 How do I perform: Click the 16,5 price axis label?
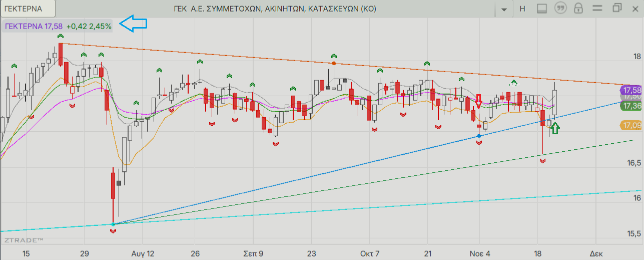coord(634,163)
